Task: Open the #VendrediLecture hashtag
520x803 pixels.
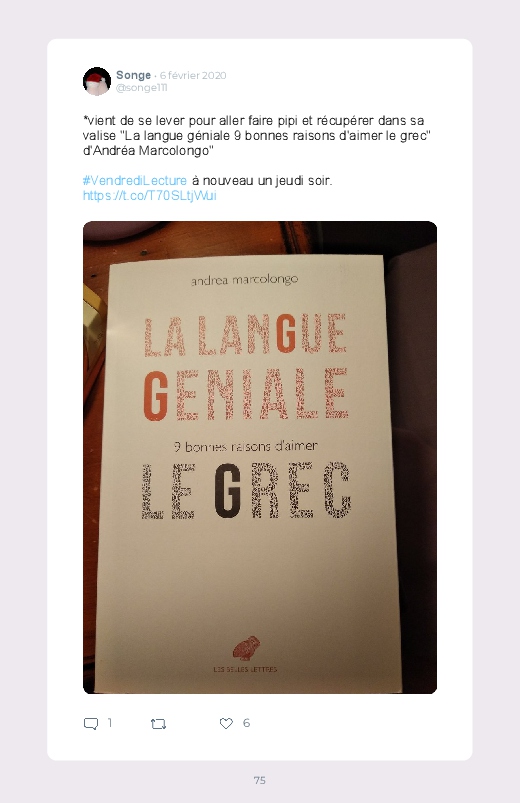Action: point(135,181)
